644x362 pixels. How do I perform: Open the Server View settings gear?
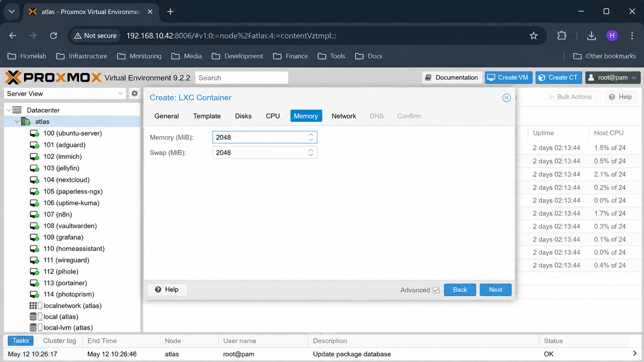(x=134, y=93)
